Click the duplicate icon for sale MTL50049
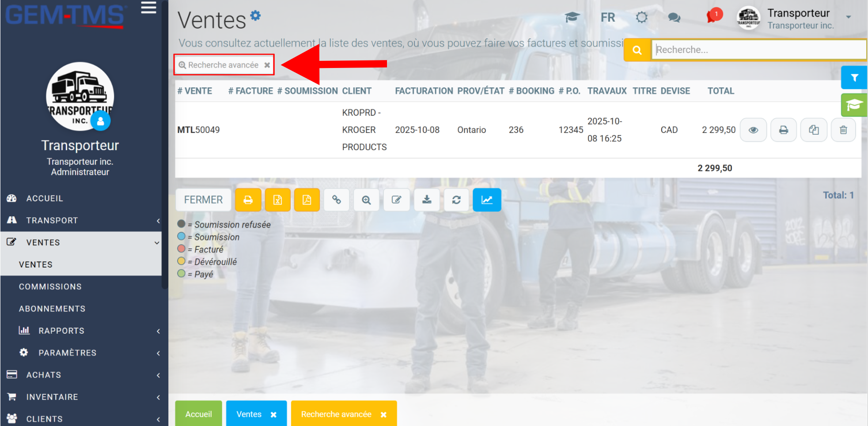 814,130
